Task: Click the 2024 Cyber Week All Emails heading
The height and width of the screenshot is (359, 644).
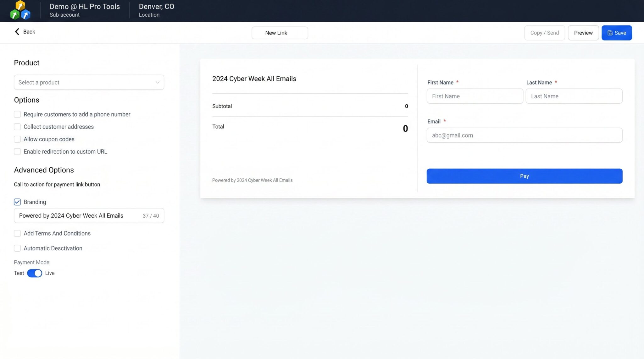Action: click(x=254, y=79)
